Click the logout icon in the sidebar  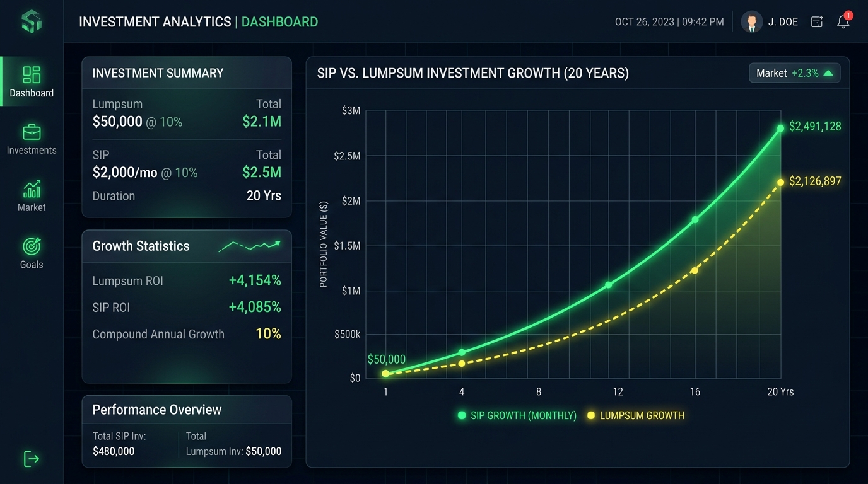[32, 459]
